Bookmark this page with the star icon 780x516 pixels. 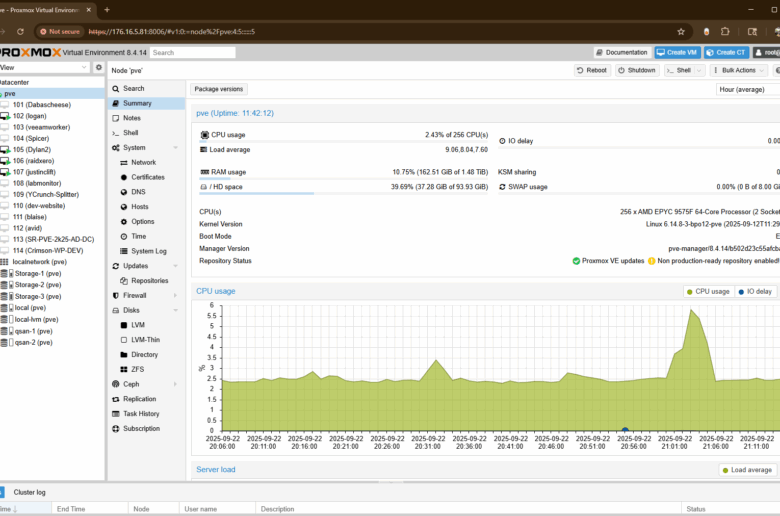tap(681, 31)
